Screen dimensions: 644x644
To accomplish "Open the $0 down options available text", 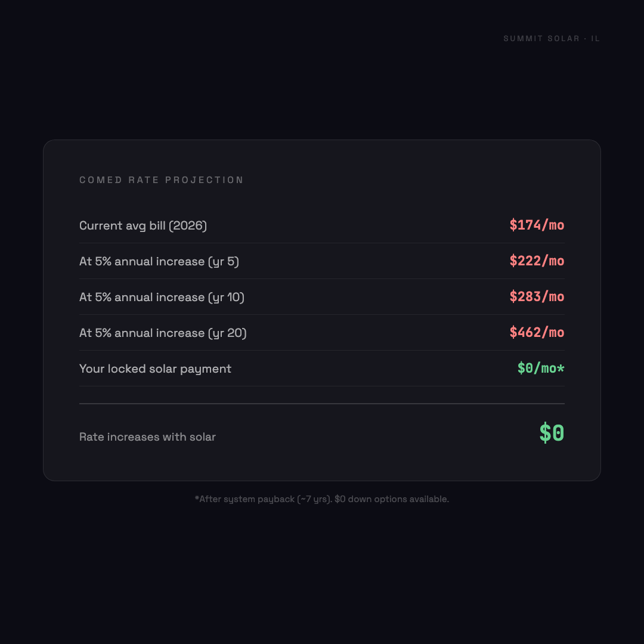I will (391, 499).
